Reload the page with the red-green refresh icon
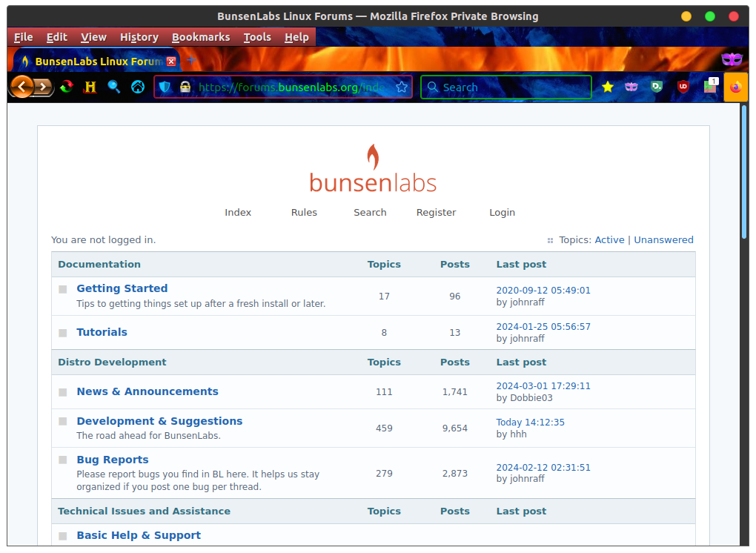Viewport: 756px width, 553px height. pos(67,87)
